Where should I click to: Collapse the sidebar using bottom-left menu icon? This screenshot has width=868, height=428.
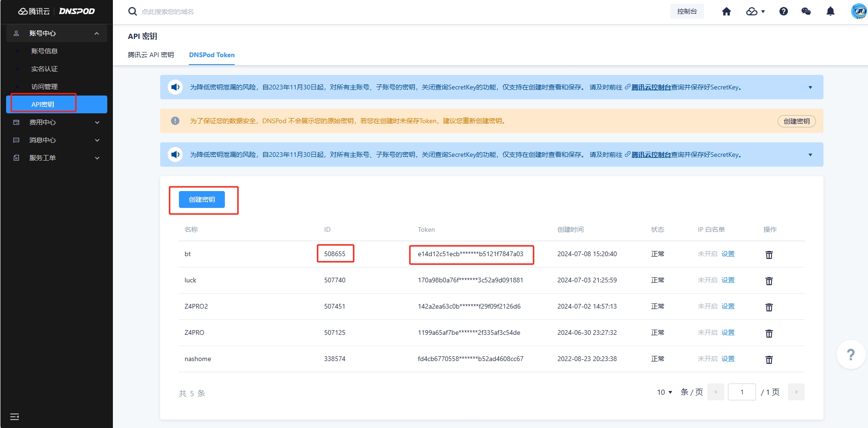[x=15, y=416]
